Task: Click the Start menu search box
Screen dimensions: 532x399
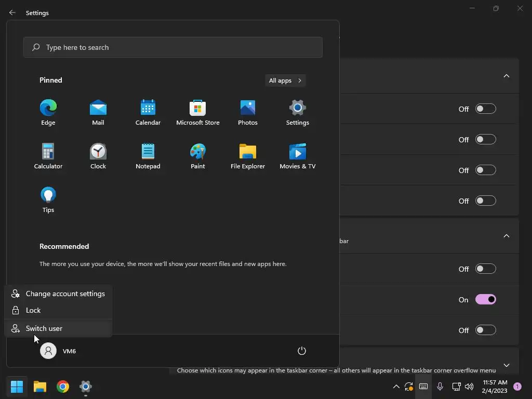Action: [172, 47]
